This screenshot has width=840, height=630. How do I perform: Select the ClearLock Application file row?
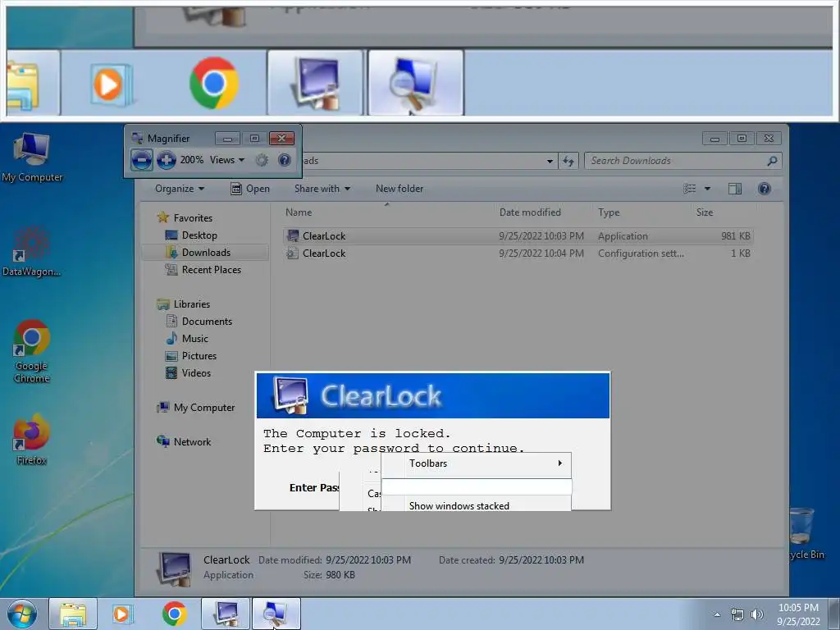tap(518, 236)
